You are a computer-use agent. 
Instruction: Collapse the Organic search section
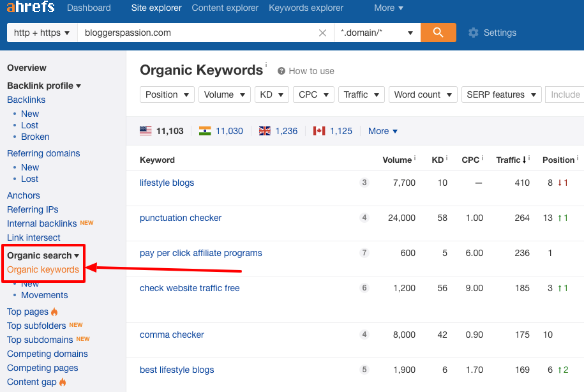coord(43,255)
